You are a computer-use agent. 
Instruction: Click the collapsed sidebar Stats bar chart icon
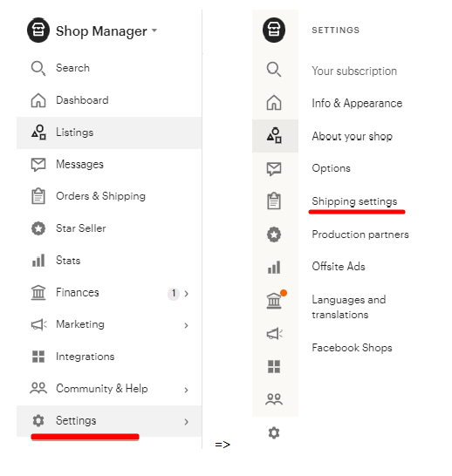[274, 267]
